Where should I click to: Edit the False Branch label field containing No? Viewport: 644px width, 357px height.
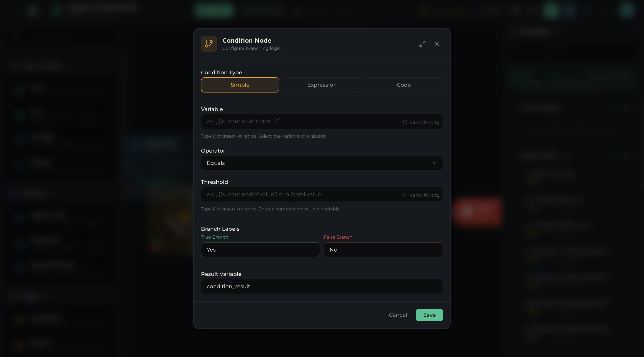tap(383, 250)
